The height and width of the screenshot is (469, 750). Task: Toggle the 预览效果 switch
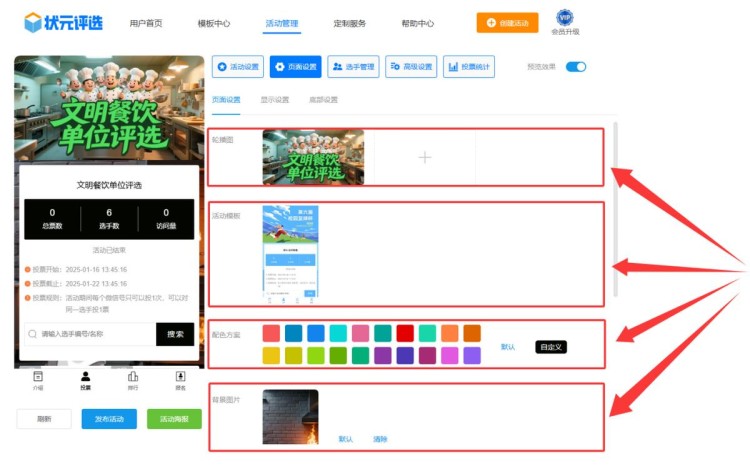point(575,67)
